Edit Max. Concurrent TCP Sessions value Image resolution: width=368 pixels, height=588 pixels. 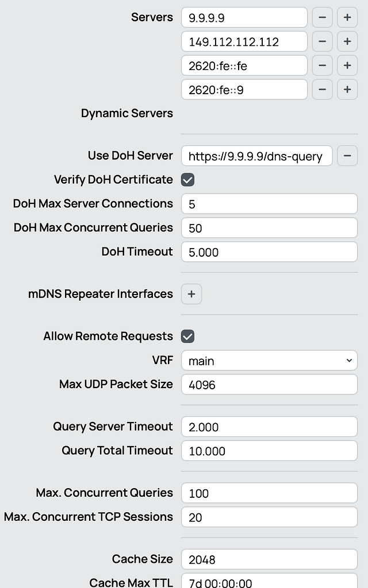point(269,517)
